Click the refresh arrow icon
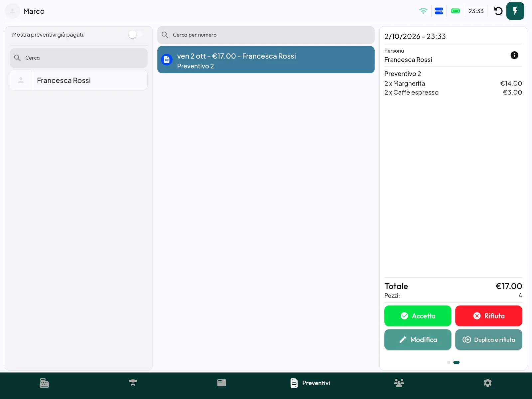The width and height of the screenshot is (532, 399). coord(498,11)
